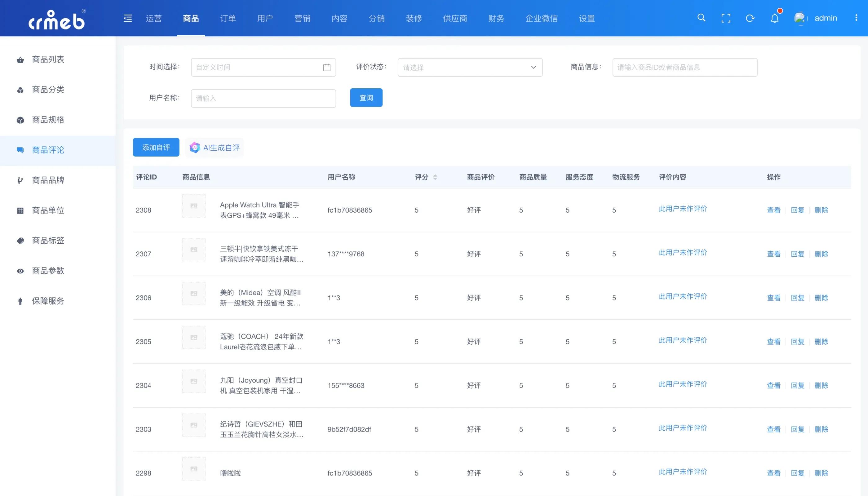The image size is (868, 496).
Task: Click the 保障服务 sidebar icon
Action: 20,301
